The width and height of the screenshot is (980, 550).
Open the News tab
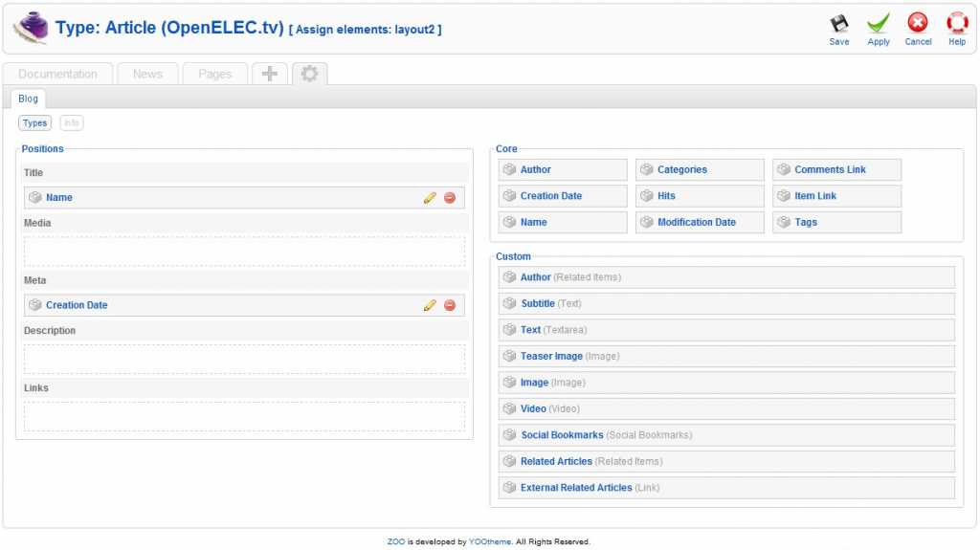pos(147,74)
